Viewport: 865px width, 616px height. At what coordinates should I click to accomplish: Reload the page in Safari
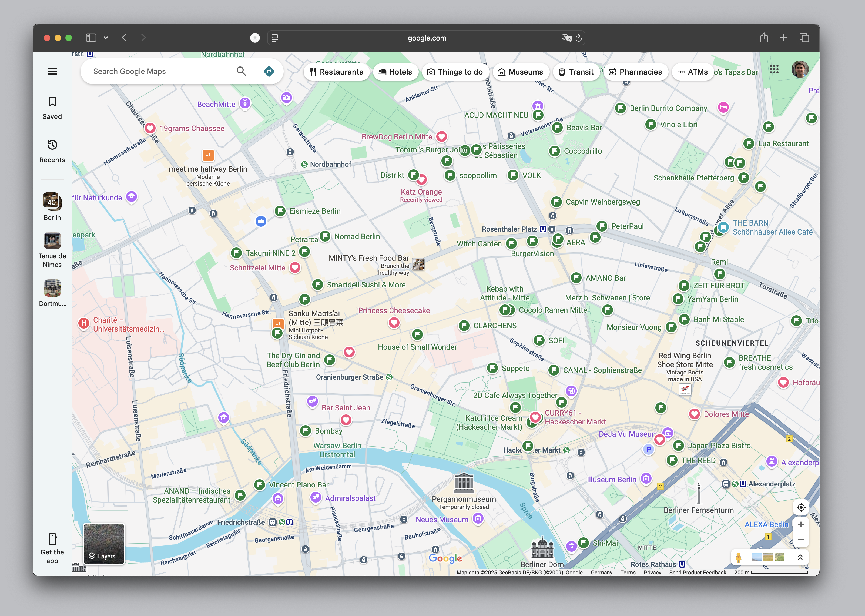tap(579, 38)
